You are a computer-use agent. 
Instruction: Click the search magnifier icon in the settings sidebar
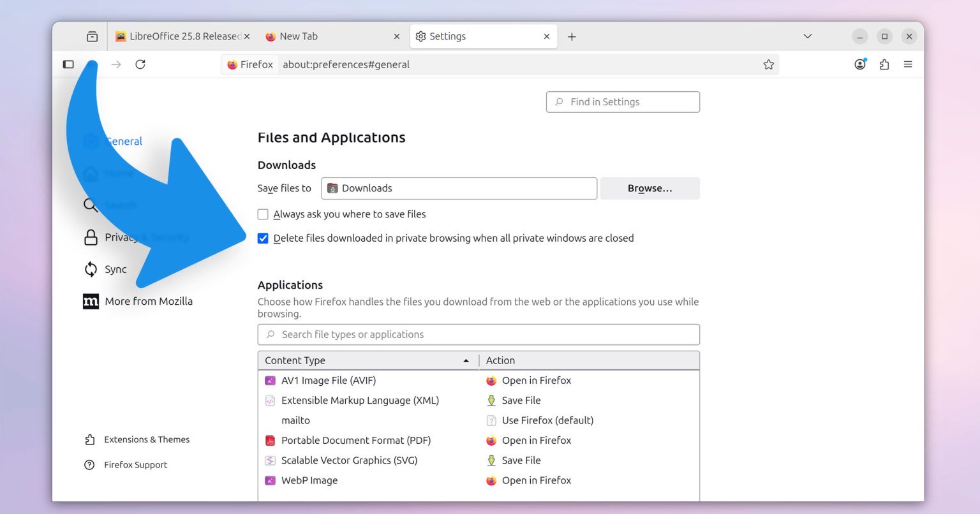pyautogui.click(x=91, y=205)
